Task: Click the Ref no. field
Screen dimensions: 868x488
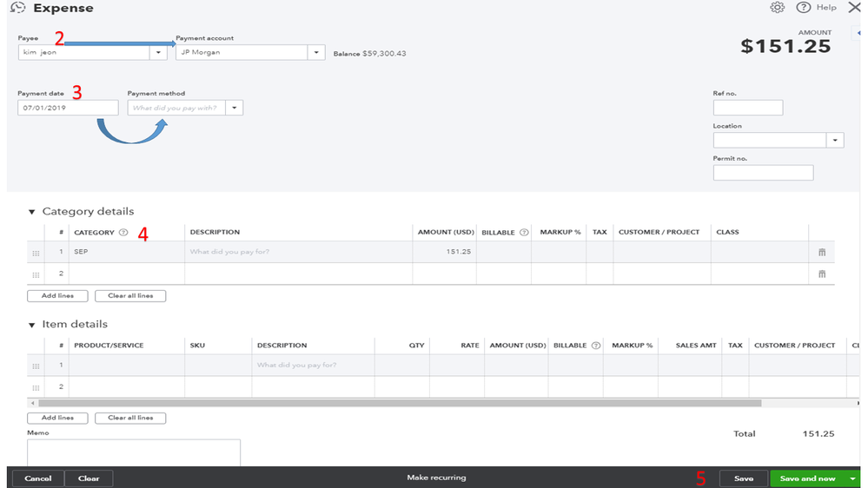Action: (x=748, y=108)
